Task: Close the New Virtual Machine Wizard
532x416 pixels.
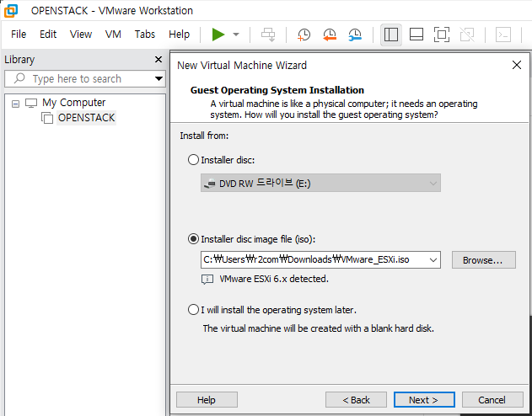Action: tap(516, 65)
